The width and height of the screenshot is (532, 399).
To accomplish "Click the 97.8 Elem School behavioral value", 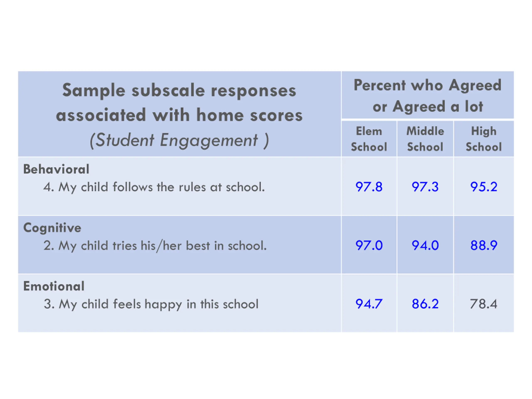I will [x=369, y=187].
